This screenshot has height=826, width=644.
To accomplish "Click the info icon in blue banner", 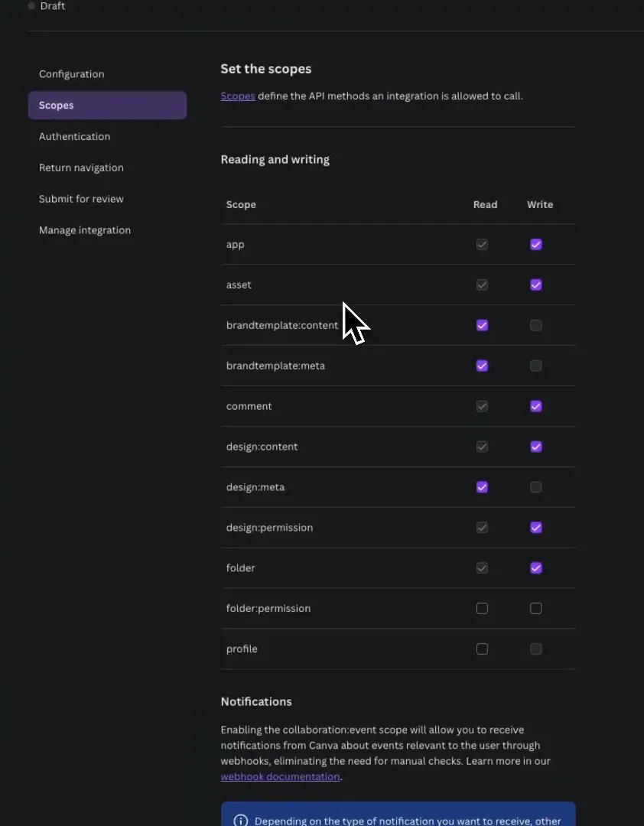I will (240, 821).
